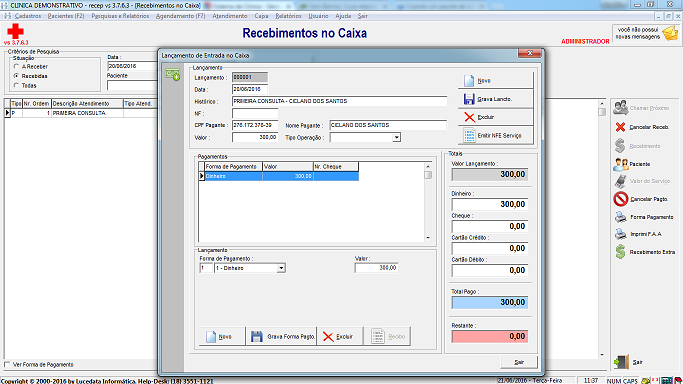Click the Recibo document icon

point(378,336)
